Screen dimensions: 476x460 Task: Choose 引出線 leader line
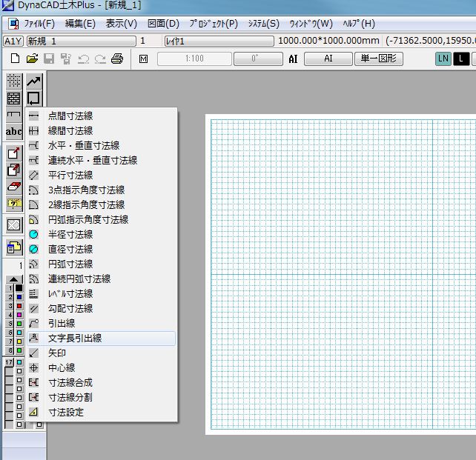pos(102,324)
